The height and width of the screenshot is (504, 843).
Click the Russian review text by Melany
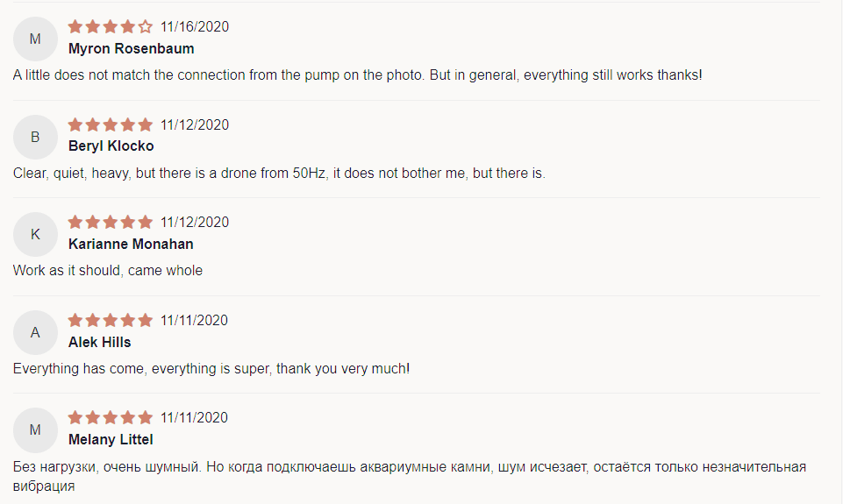410,476
